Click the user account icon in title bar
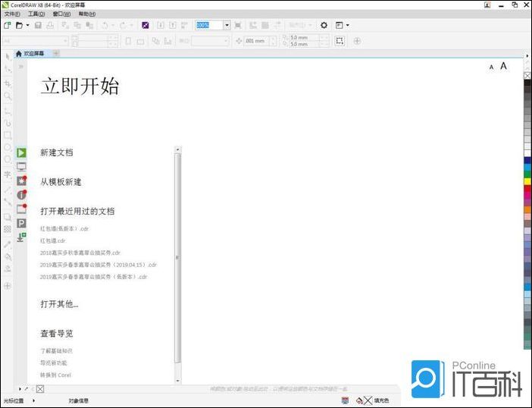Screen dimensions: 532x408 487,5
